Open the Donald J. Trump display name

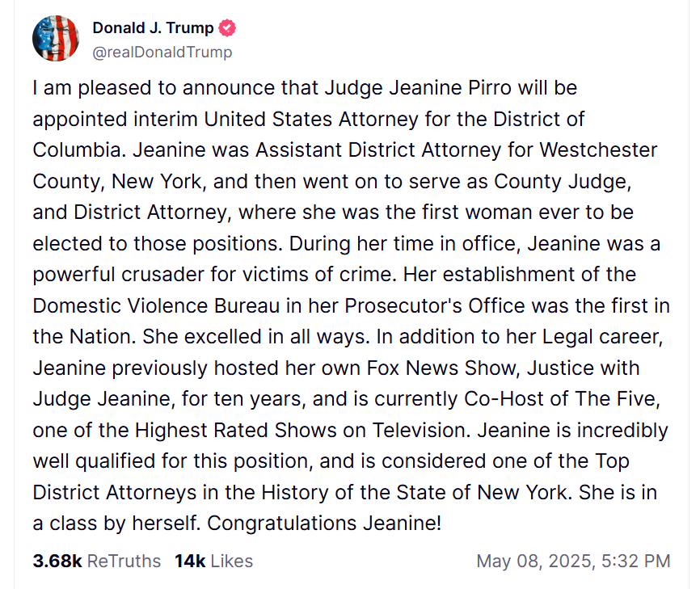point(153,27)
